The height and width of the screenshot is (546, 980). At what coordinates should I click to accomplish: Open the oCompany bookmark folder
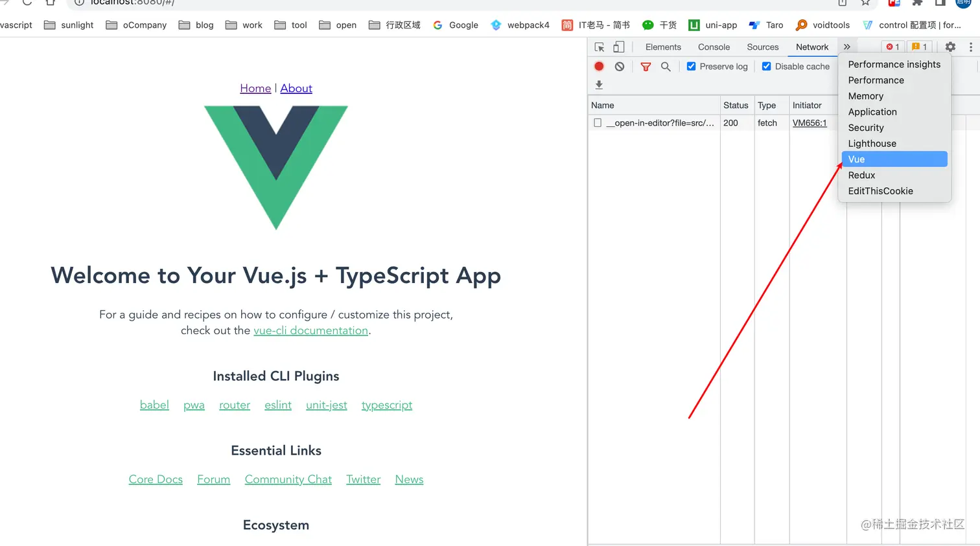click(136, 25)
